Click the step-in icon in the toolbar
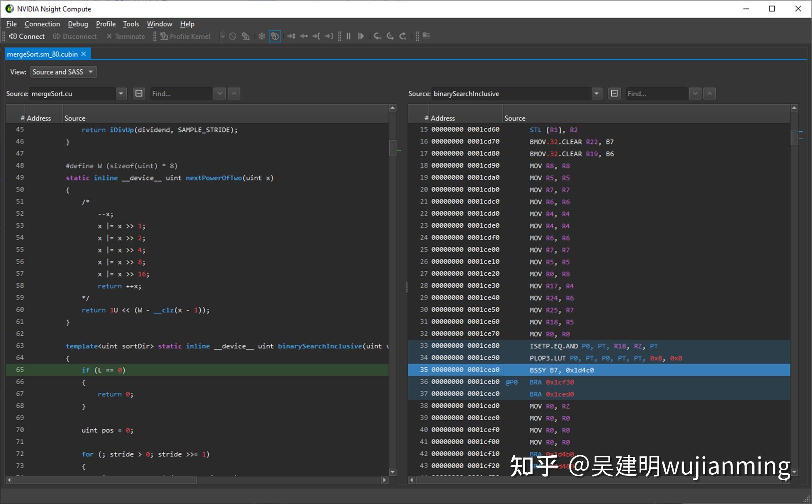The height and width of the screenshot is (504, 812). click(377, 36)
